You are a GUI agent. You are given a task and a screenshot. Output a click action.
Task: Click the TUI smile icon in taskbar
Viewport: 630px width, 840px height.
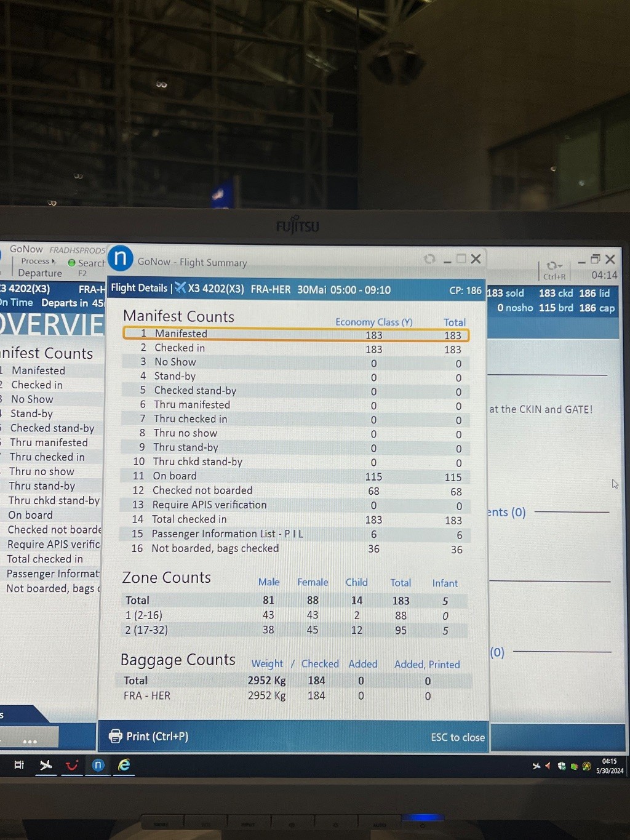[72, 765]
